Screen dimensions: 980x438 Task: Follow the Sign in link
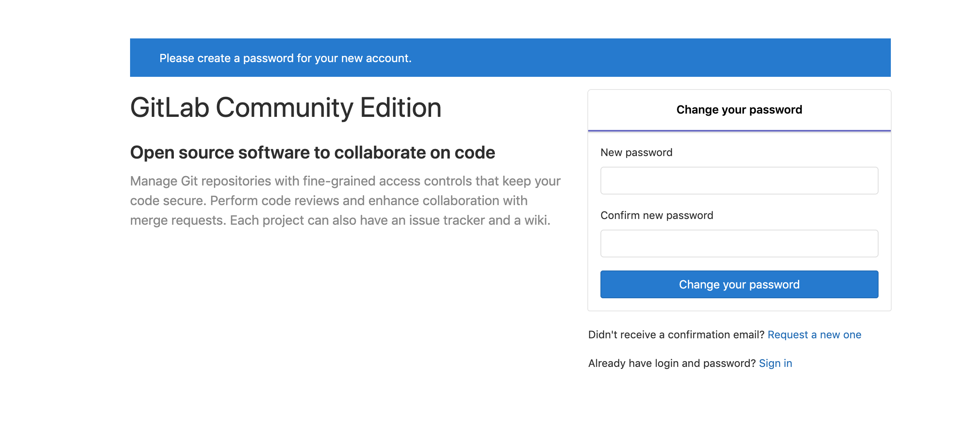coord(775,363)
